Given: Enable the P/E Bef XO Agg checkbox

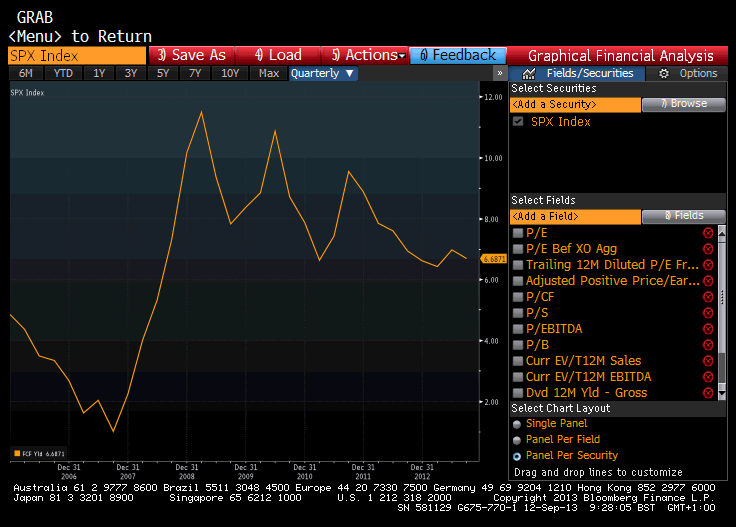Looking at the screenshot, I should point(518,249).
